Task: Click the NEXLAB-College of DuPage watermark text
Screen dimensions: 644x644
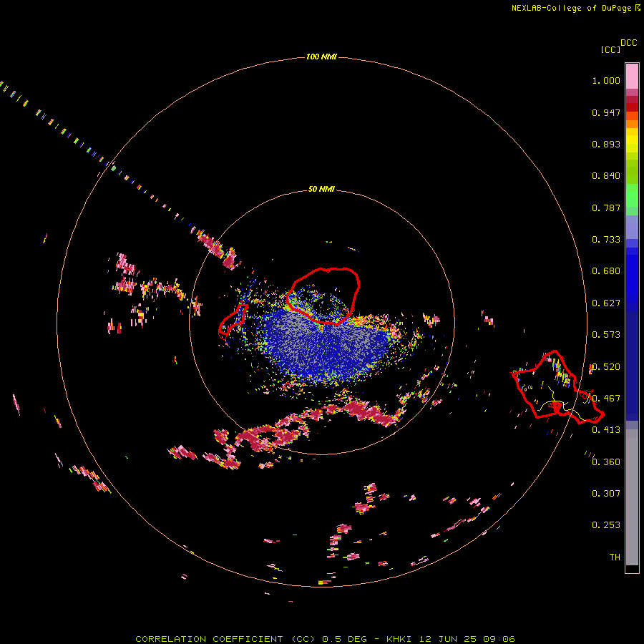Action: pyautogui.click(x=571, y=8)
